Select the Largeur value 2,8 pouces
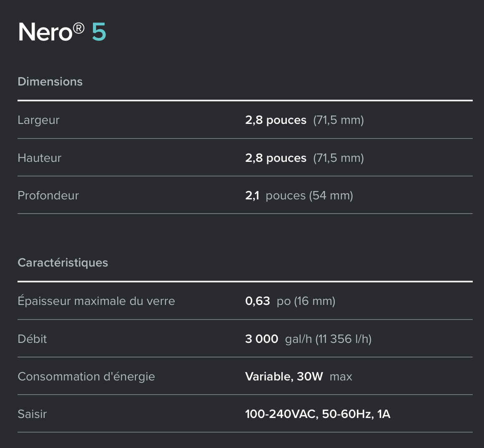484x448 pixels. coord(276,120)
